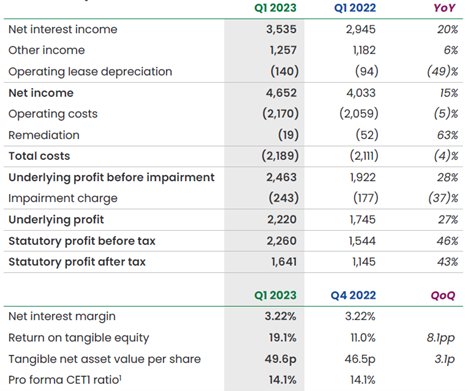Image resolution: width=468 pixels, height=391 pixels.
Task: Click the value (19)
Action: 288,135
